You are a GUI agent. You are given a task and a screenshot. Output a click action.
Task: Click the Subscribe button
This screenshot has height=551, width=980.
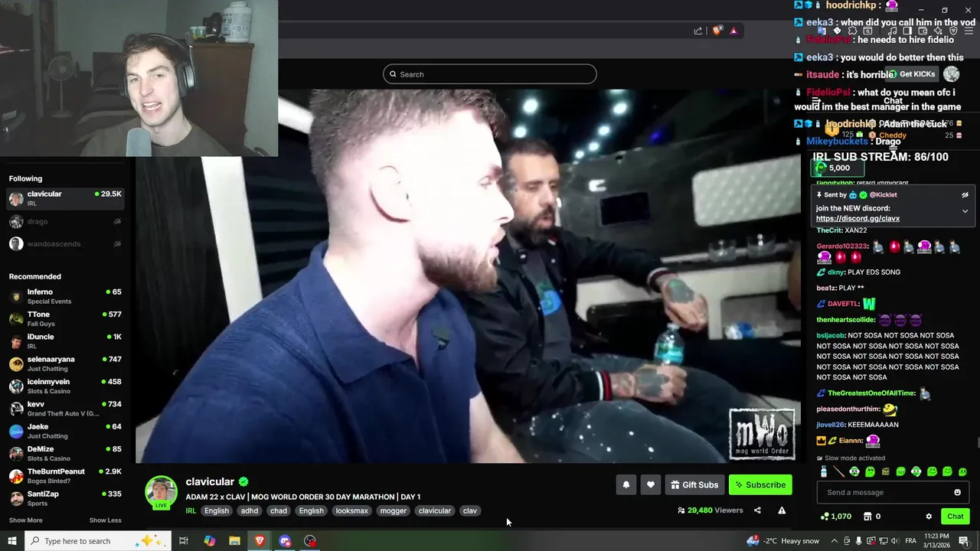click(760, 484)
